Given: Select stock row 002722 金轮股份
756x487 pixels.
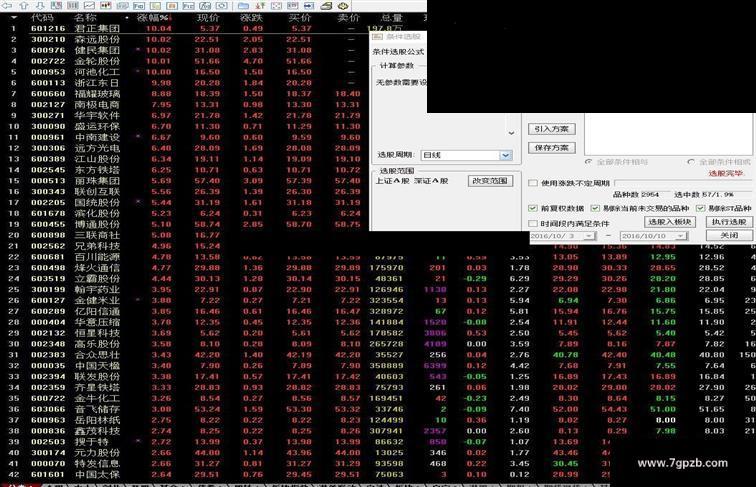Looking at the screenshot, I should [x=185, y=61].
